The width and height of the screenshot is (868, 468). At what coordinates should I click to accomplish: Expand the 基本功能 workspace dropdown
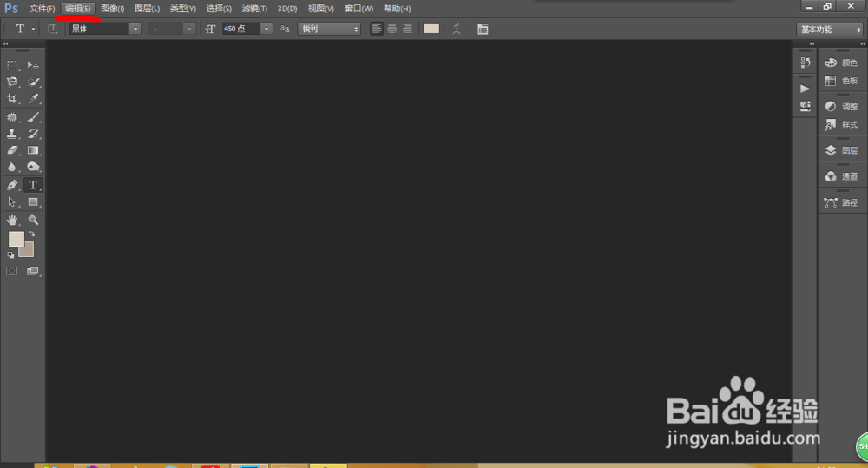tap(830, 30)
